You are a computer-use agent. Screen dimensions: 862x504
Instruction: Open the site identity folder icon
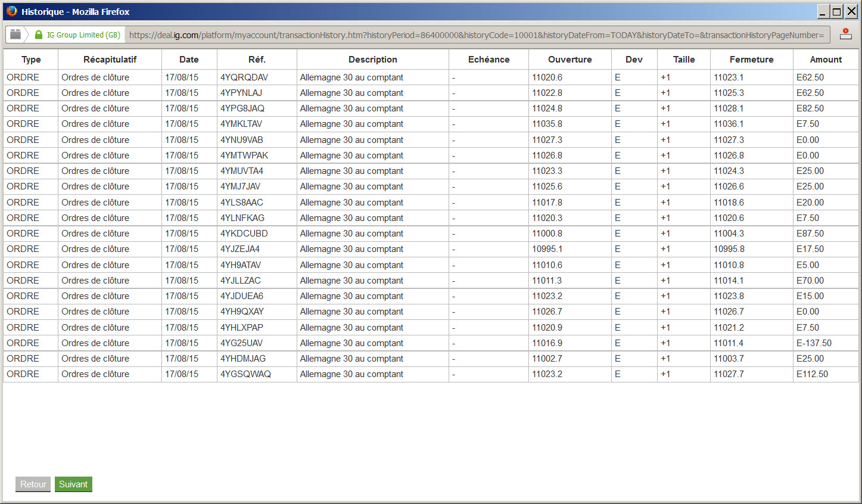15,35
